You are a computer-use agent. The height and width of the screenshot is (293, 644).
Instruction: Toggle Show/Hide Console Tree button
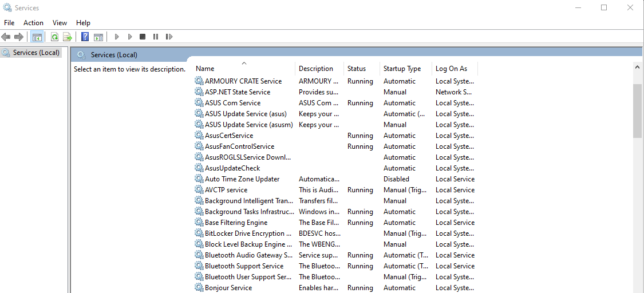point(37,37)
